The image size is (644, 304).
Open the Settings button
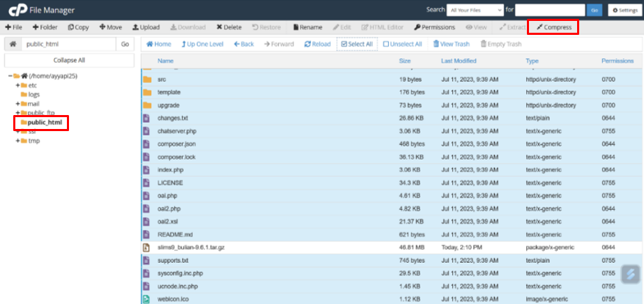tap(624, 10)
